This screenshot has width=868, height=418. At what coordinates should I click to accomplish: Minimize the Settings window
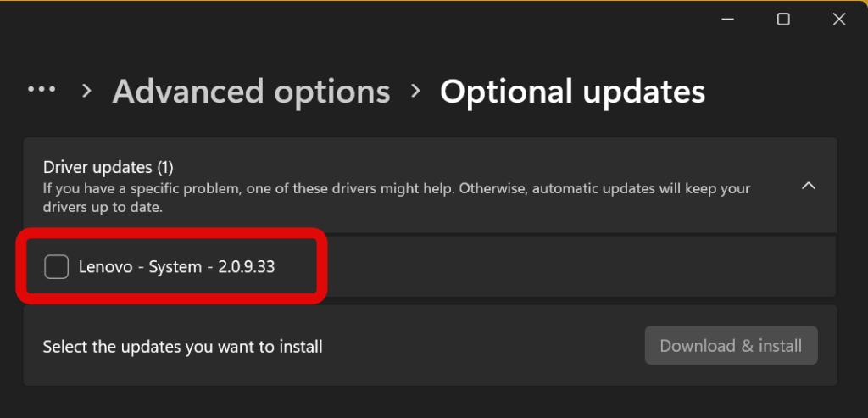727,19
